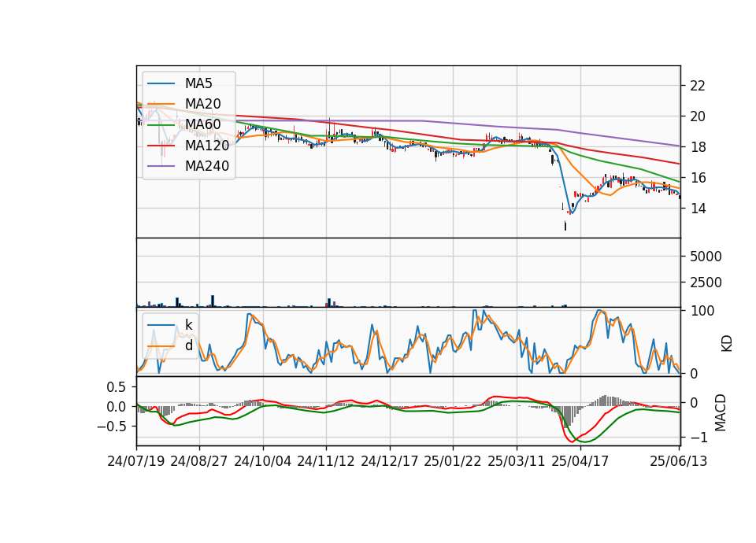Click the price axis value 22
Image resolution: width=756 pixels, height=543 pixels.
(698, 86)
